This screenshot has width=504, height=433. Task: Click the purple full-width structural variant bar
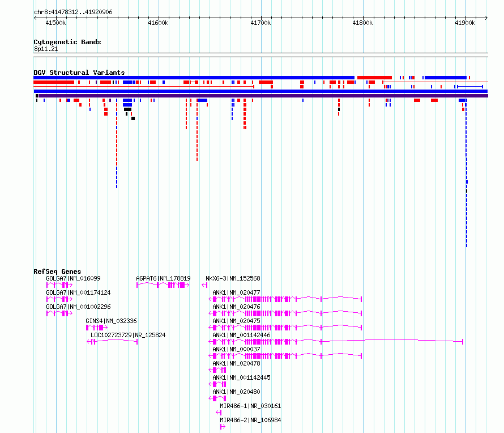pos(263,96)
